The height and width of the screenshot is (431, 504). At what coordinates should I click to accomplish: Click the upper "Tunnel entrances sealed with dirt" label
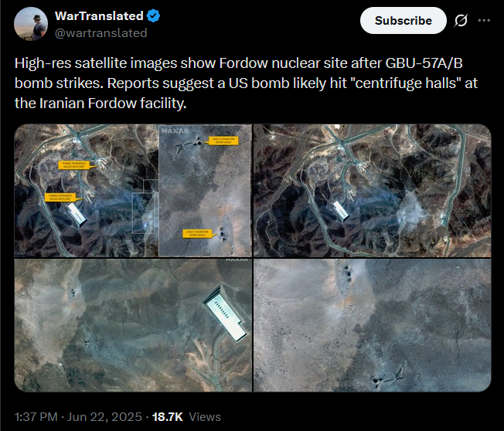[74, 165]
